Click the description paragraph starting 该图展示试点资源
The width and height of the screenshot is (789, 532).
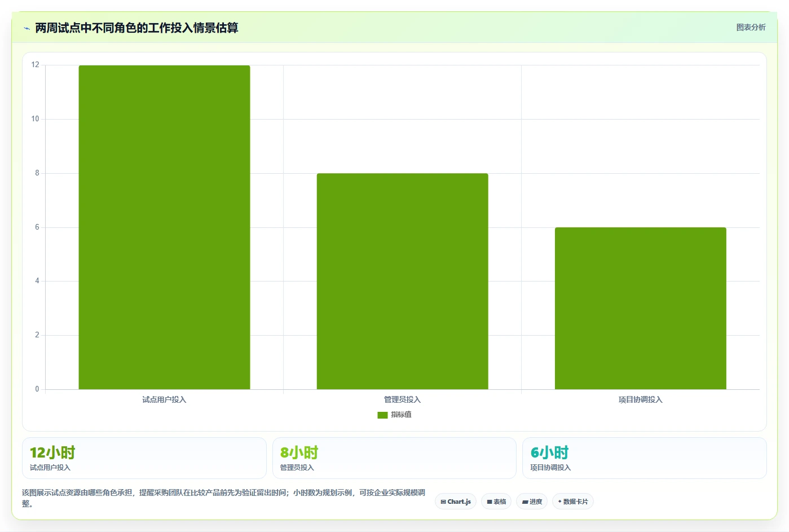point(224,498)
